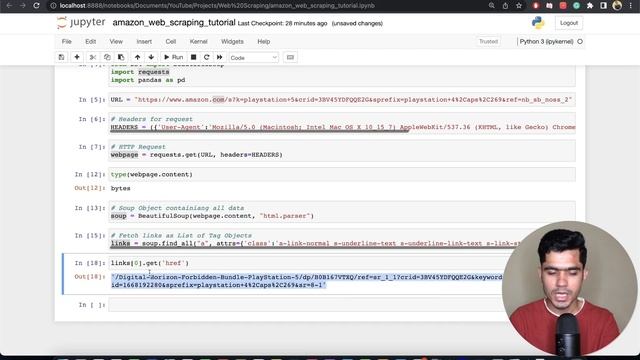
Task: Click the Jupyter logo
Action: [x=81, y=22]
